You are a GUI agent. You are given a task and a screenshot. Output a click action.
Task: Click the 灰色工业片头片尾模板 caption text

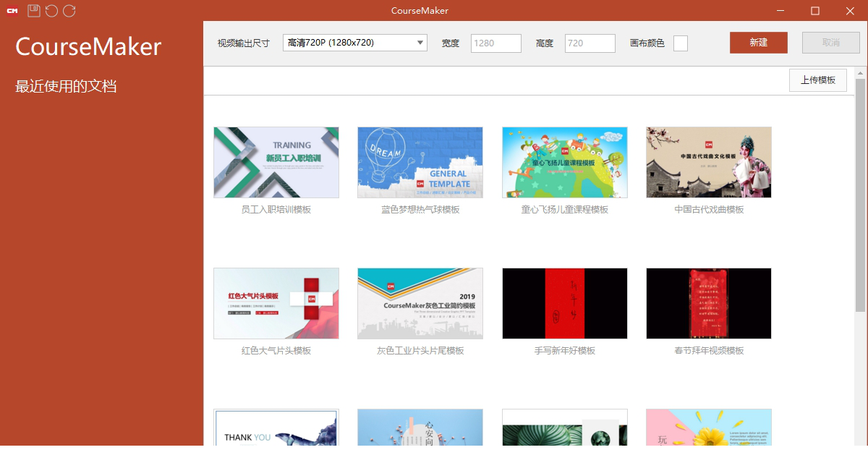[x=420, y=351]
